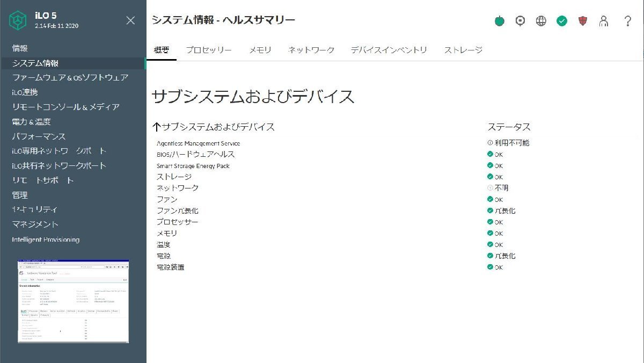The height and width of the screenshot is (363, 644).
Task: Toggle the sort arrow on サブシステムおよびデバイス column
Action: point(156,127)
